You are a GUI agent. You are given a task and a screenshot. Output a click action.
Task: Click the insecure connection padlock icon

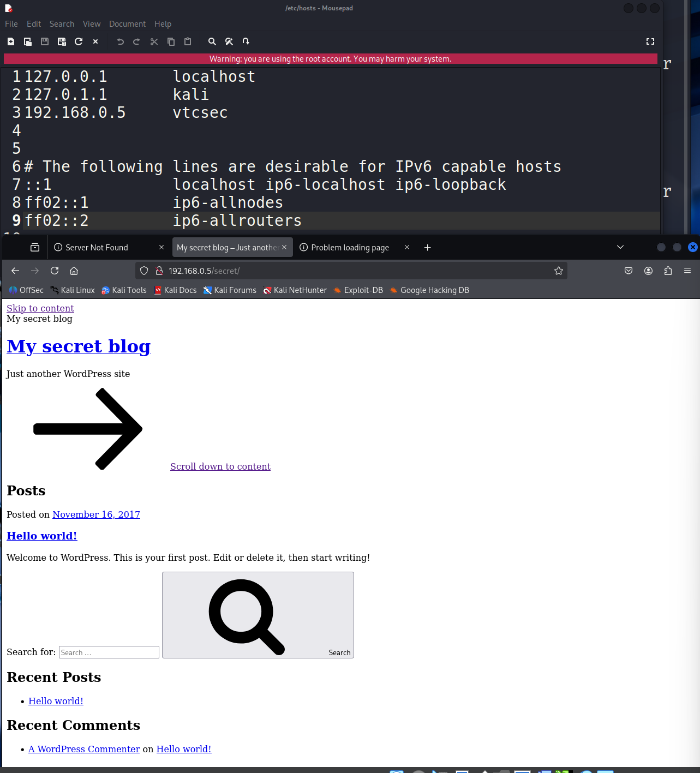point(159,271)
